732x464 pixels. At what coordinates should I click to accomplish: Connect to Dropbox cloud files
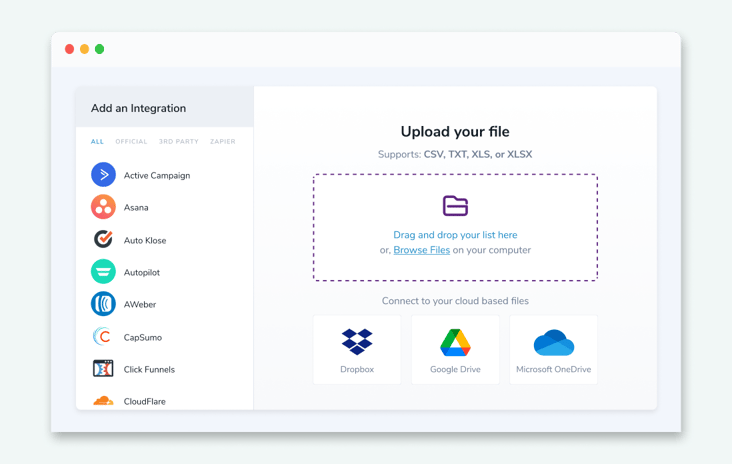click(357, 350)
